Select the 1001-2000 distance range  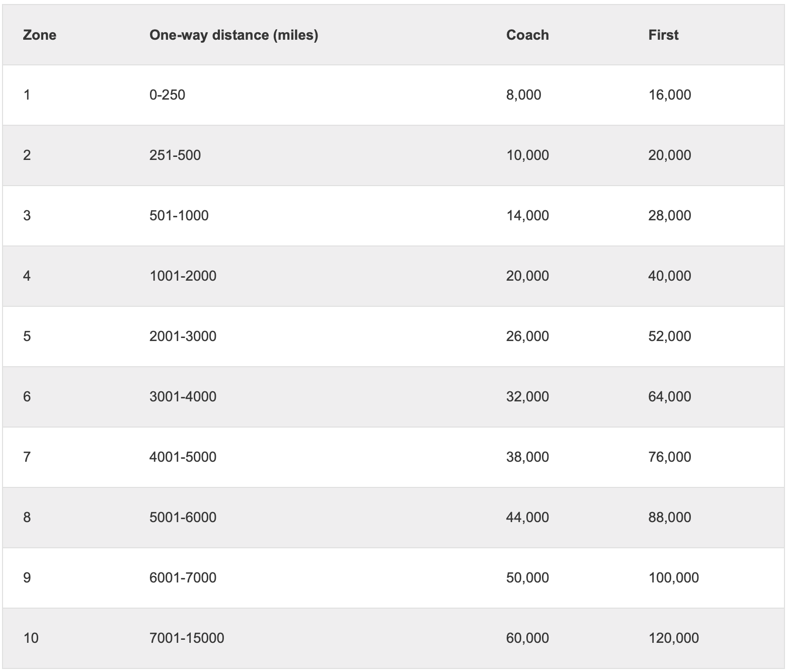[183, 276]
